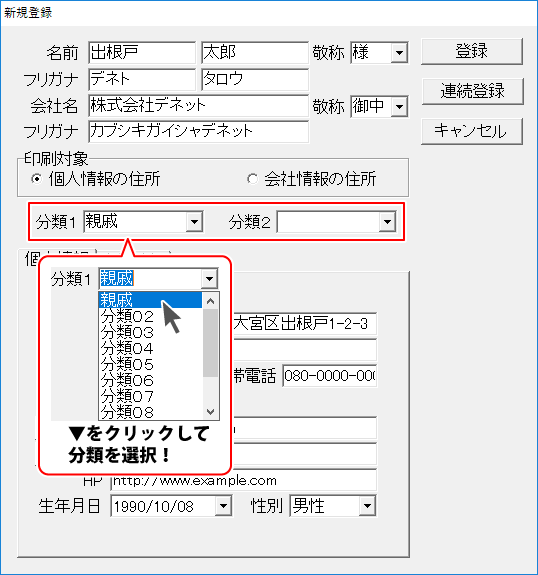This screenshot has width=538, height=575.
Task: Choose 分類05 in the dropdown list
Action: 150,365
